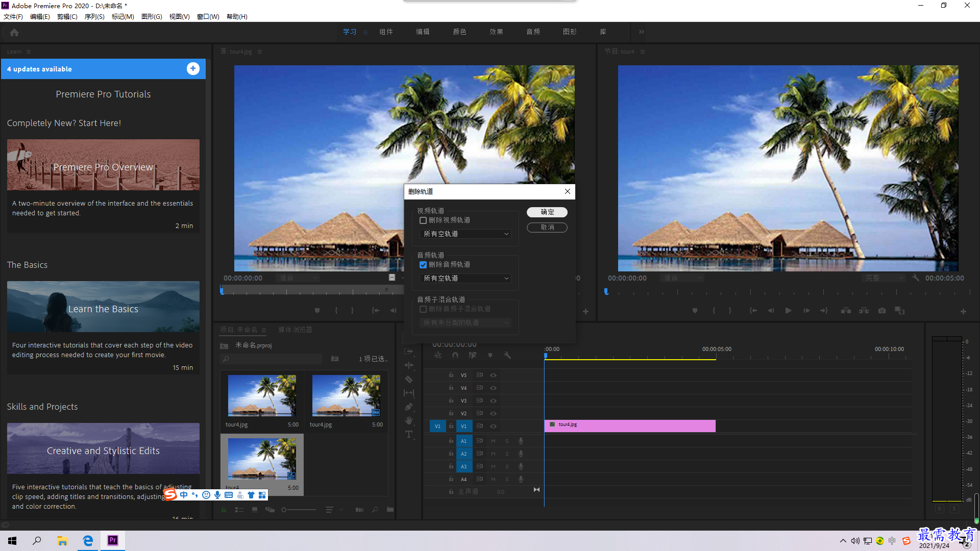Open Program monitor button editor plus
The height and width of the screenshot is (551, 980).
point(963,311)
